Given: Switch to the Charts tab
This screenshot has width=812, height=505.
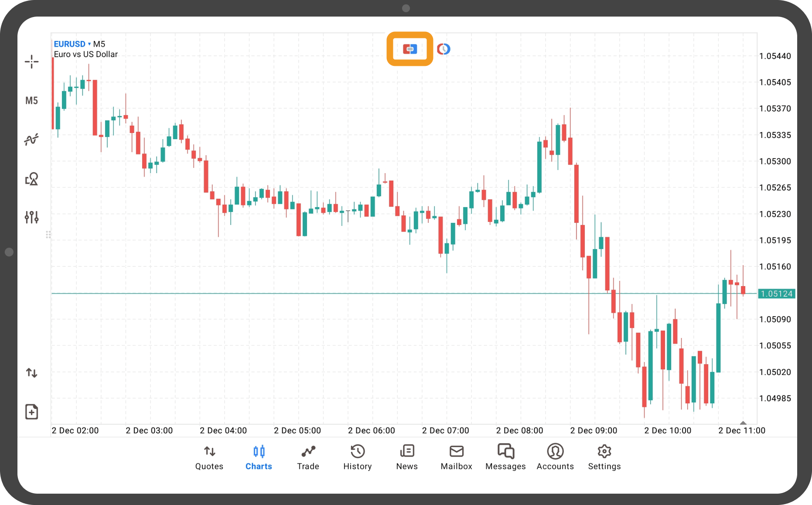Looking at the screenshot, I should 259,457.
